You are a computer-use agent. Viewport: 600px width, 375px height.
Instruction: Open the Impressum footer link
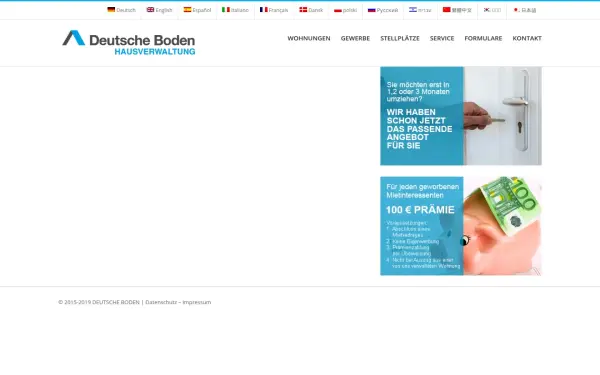pos(197,302)
